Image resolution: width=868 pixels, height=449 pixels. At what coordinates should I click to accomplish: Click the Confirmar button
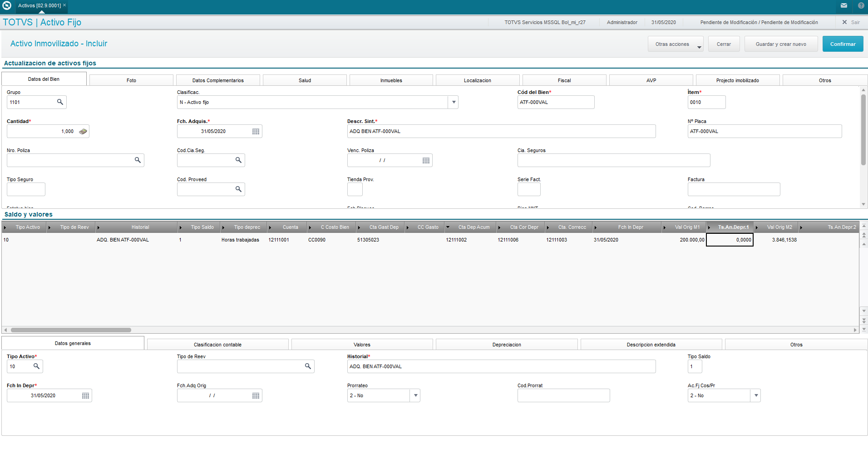pyautogui.click(x=843, y=44)
